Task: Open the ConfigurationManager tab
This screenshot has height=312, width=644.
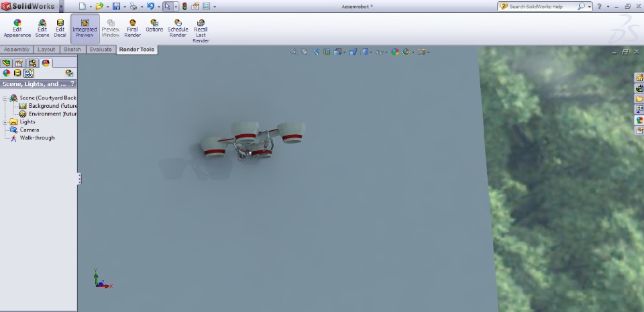Action: [32, 63]
